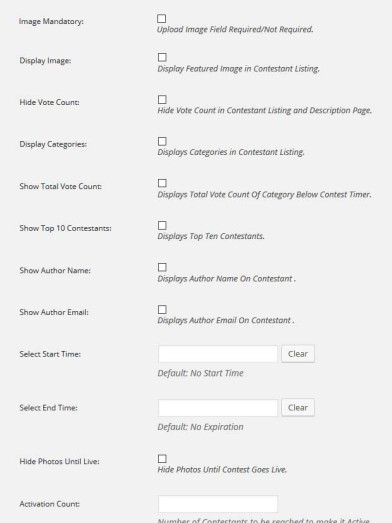Click the Select Start Time field
392x523 pixels.
pos(218,354)
